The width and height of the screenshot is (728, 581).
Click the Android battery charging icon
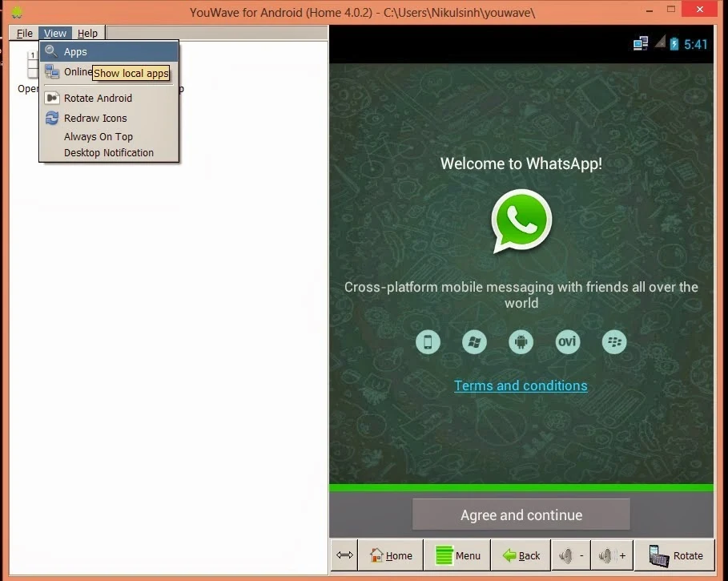[674, 43]
